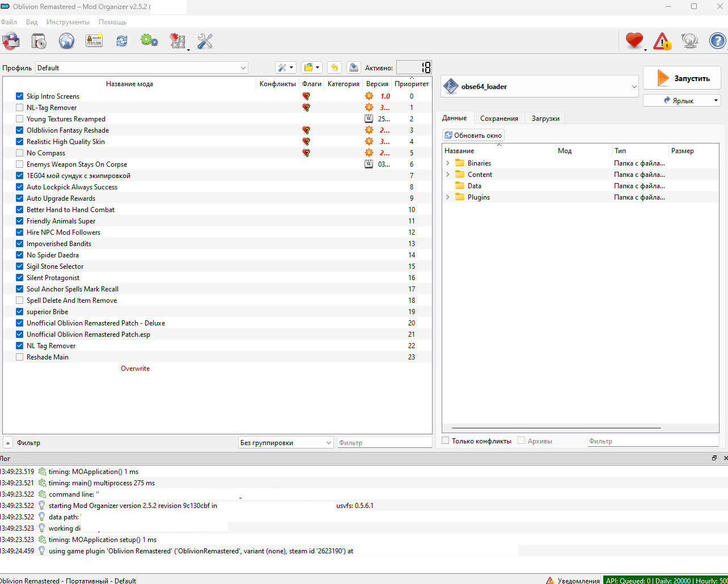Click the update check icon beside warnings
728x584 pixels.
pyautogui.click(x=690, y=41)
